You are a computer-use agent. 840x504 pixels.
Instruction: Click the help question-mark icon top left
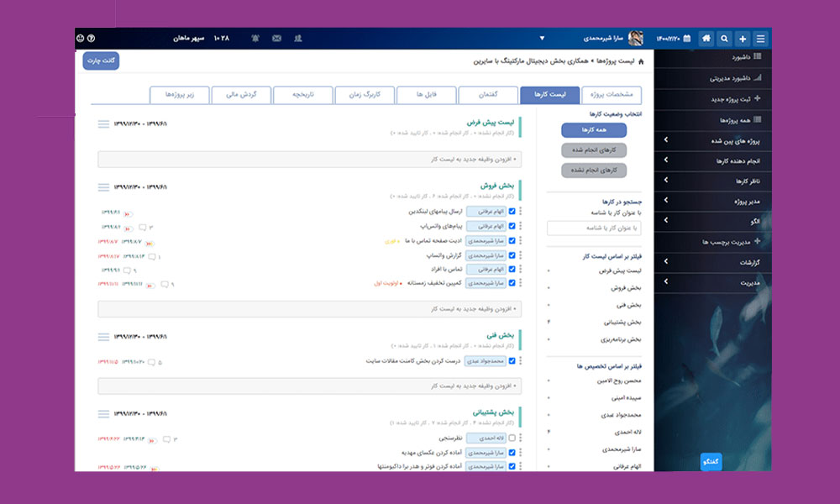pos(91,37)
